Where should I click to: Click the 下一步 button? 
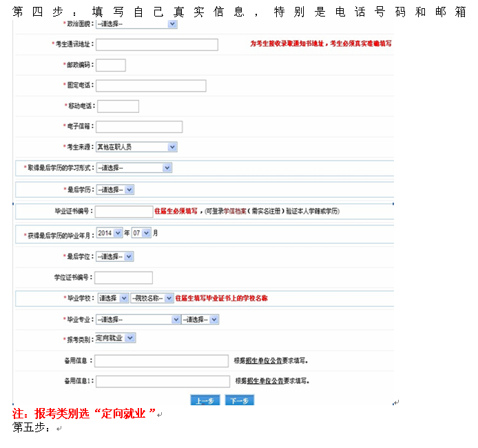(240, 401)
